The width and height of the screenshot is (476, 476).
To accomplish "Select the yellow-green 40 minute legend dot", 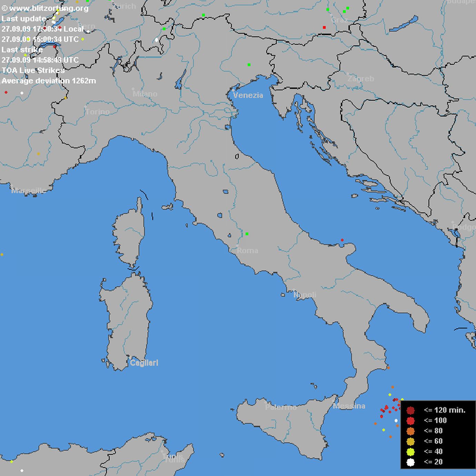I will coord(410,452).
